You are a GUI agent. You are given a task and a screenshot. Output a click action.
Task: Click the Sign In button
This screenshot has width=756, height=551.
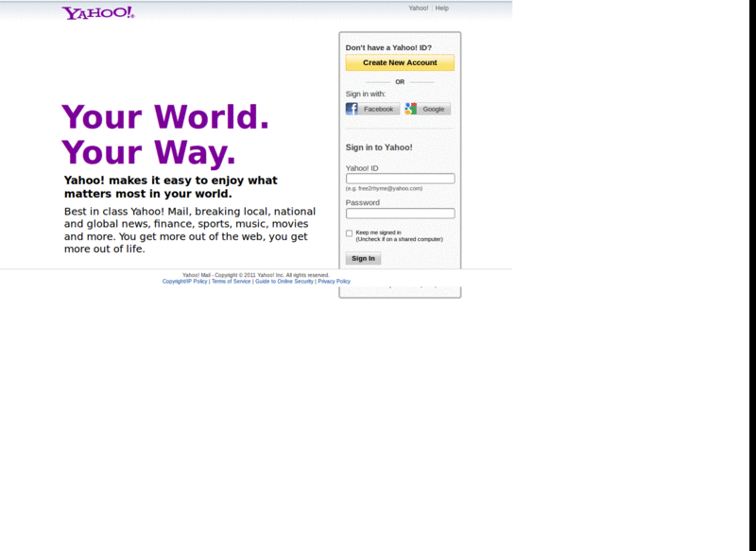[x=363, y=258]
